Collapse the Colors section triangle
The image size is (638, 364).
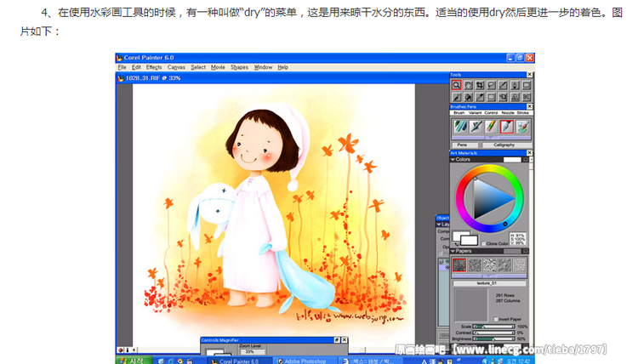[453, 160]
